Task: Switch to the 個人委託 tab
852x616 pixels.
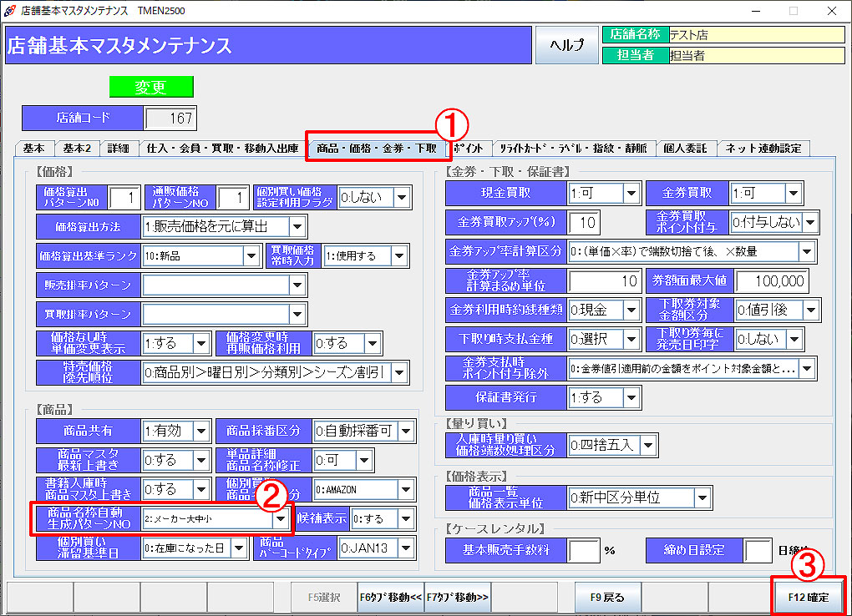Action: [684, 149]
